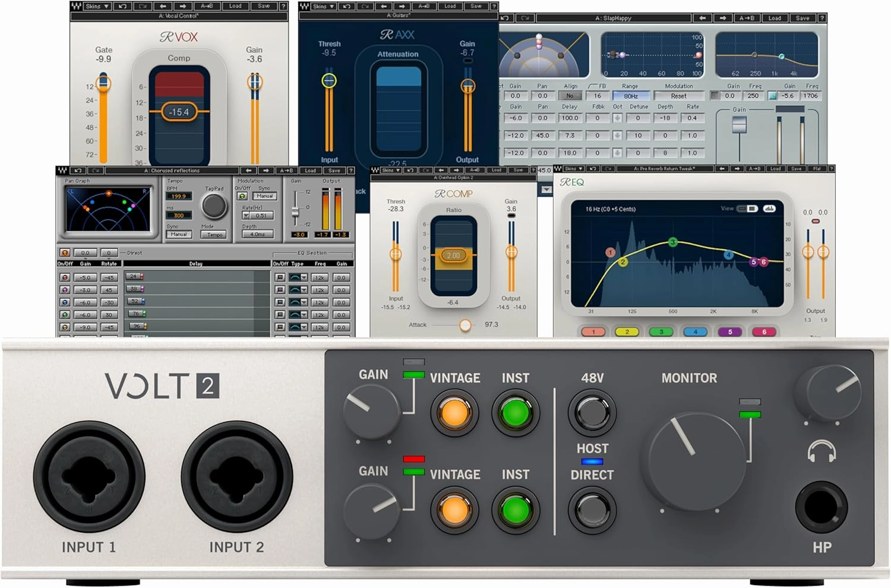Toggle the Modulation On/Off button
The height and width of the screenshot is (588, 891).
coord(242,196)
